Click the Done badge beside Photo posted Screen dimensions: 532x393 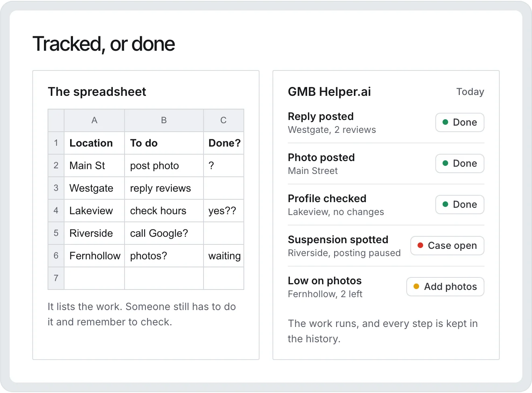pos(460,163)
